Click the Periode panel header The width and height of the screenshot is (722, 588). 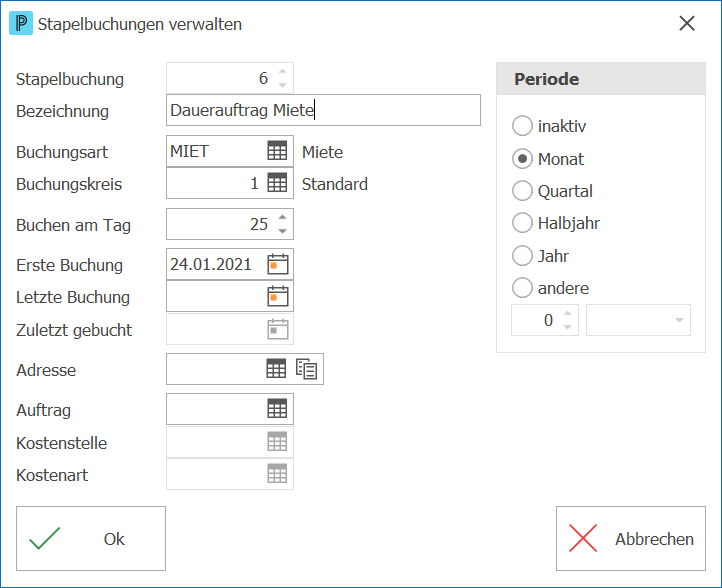pyautogui.click(x=601, y=79)
